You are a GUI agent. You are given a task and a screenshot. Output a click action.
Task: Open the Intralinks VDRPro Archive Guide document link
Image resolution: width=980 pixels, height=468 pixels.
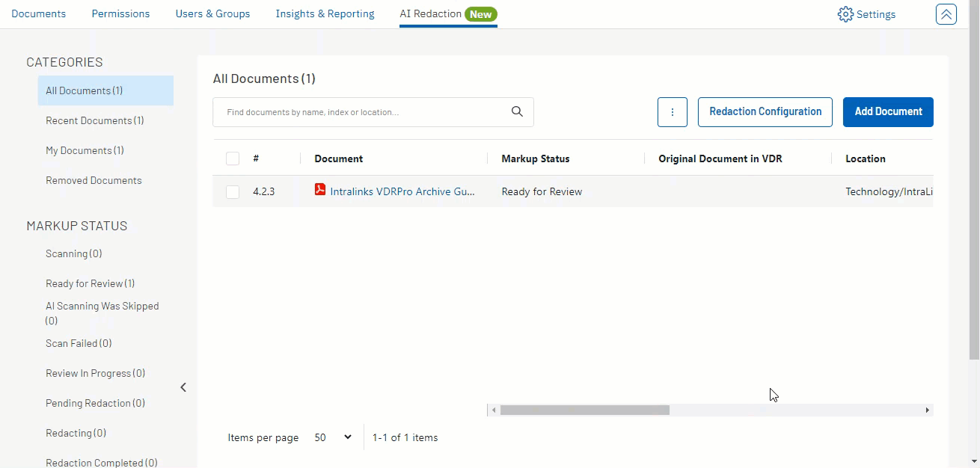coord(402,191)
